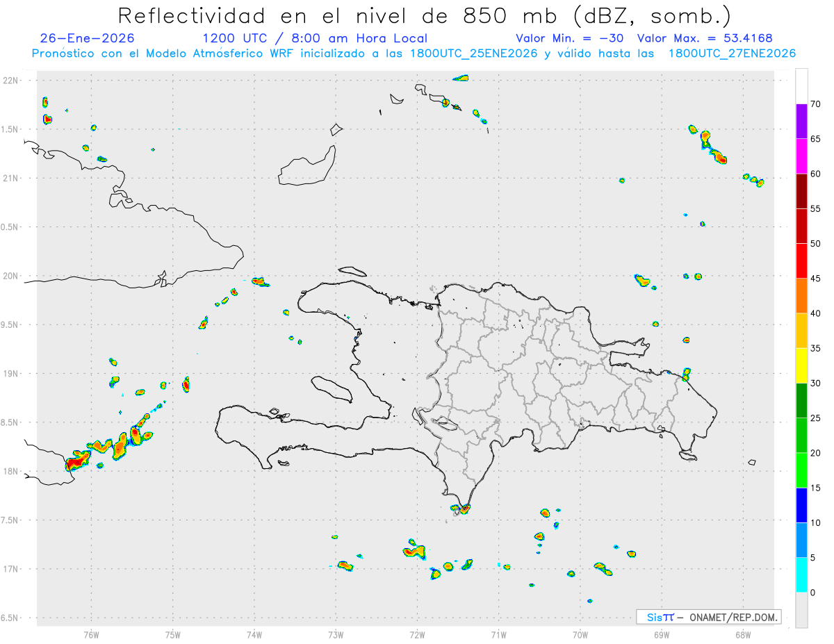
Task: Click the magenta 60–65 dBZ colorbar swatch
Action: (801, 156)
